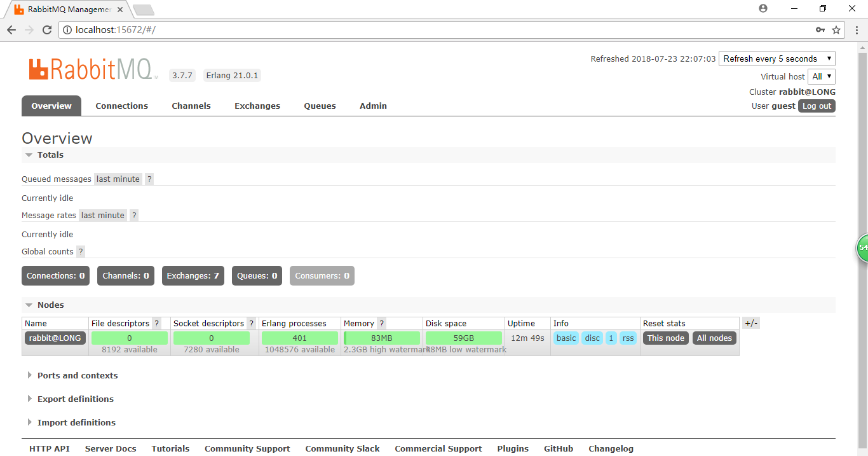
Task: Open the Plugins footer link
Action: coord(513,449)
